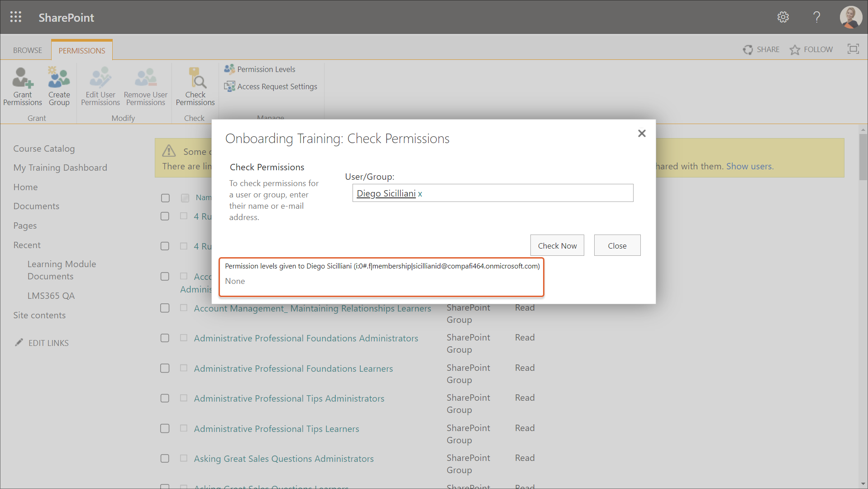The width and height of the screenshot is (868, 489).
Task: Click the User/Group input field
Action: (525, 193)
